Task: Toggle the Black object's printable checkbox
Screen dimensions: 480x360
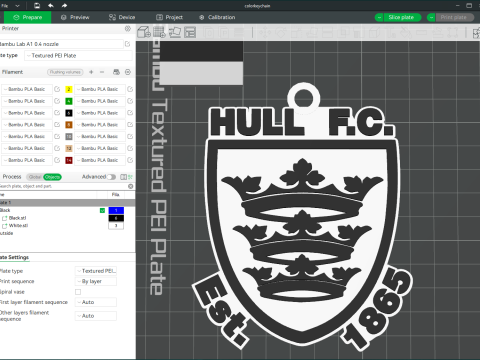Action: [102, 210]
